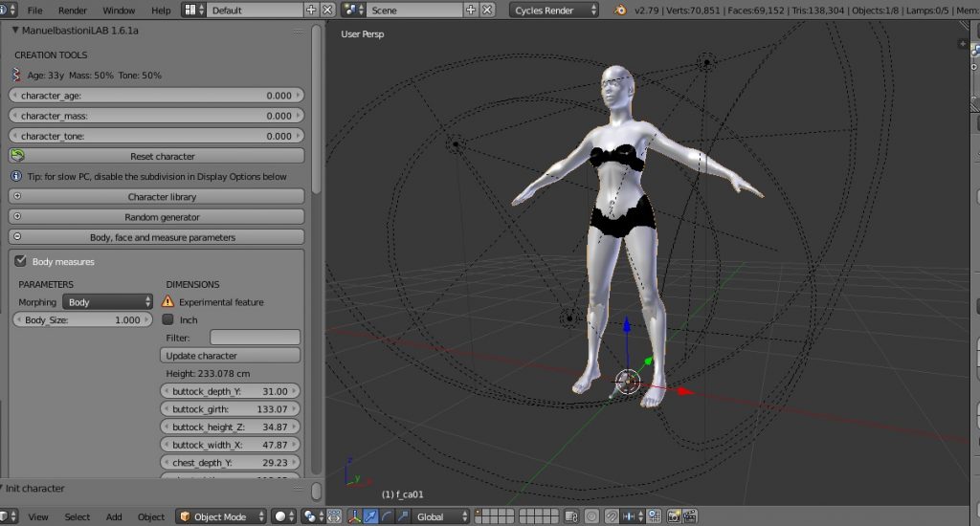Enable the Inch units checkbox
The width and height of the screenshot is (980, 526).
coord(168,320)
